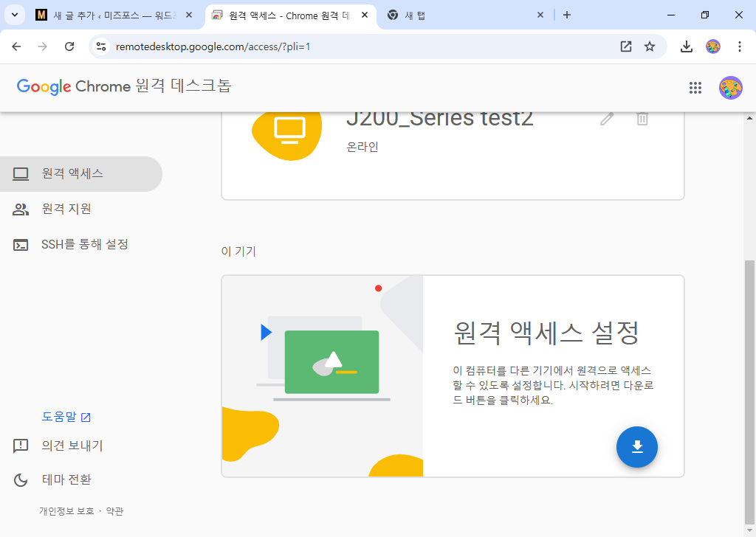Restore down the Chrome window
This screenshot has height=537, width=756.
pyautogui.click(x=705, y=15)
